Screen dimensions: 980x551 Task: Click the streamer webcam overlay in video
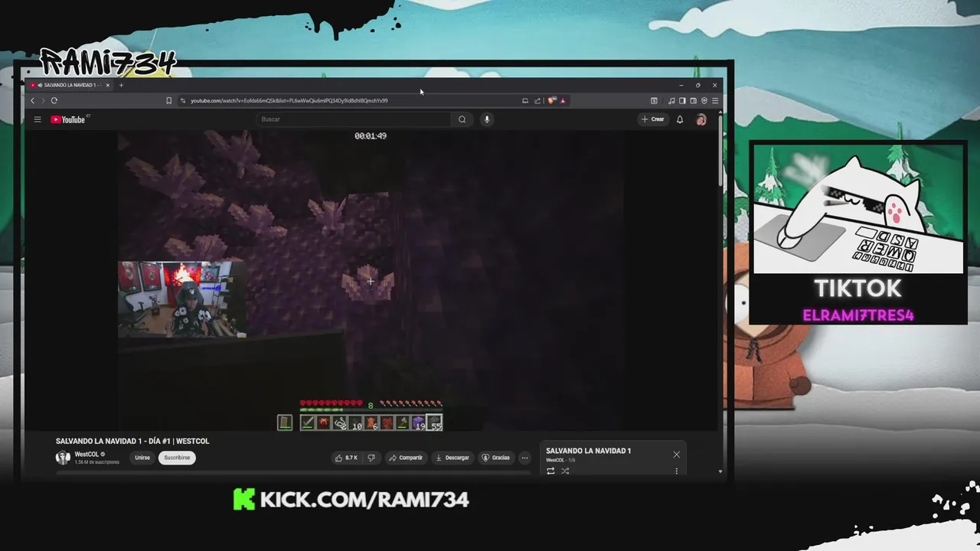pyautogui.click(x=181, y=299)
